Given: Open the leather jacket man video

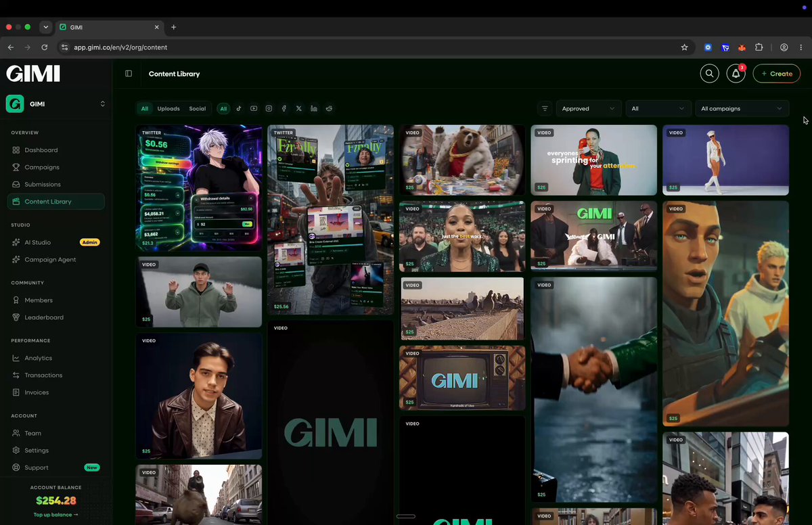Looking at the screenshot, I should click(199, 396).
